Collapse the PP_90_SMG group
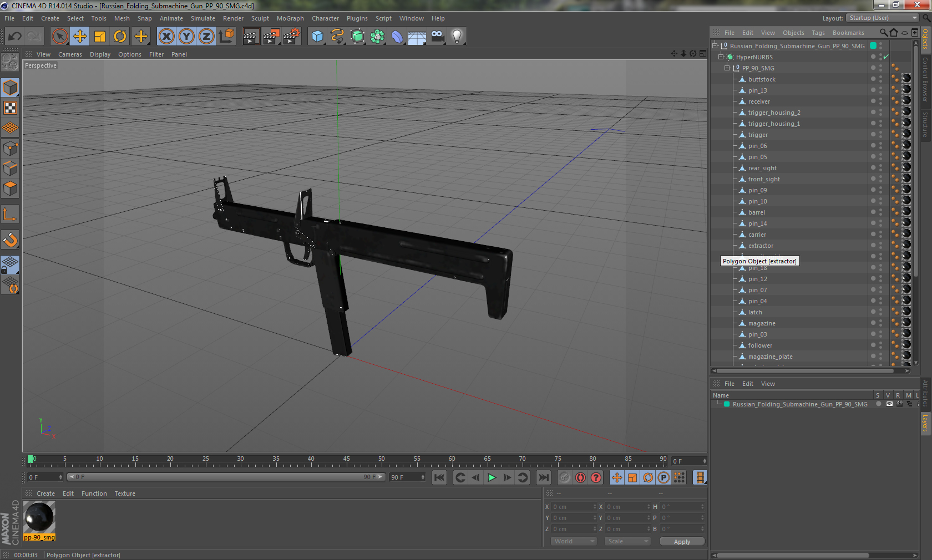The width and height of the screenshot is (932, 560). [x=727, y=68]
